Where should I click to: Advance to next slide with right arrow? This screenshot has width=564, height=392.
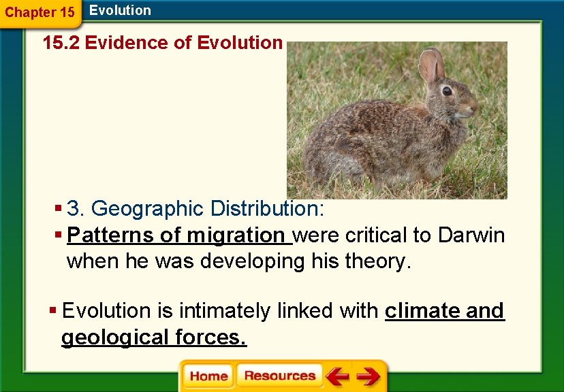(369, 376)
